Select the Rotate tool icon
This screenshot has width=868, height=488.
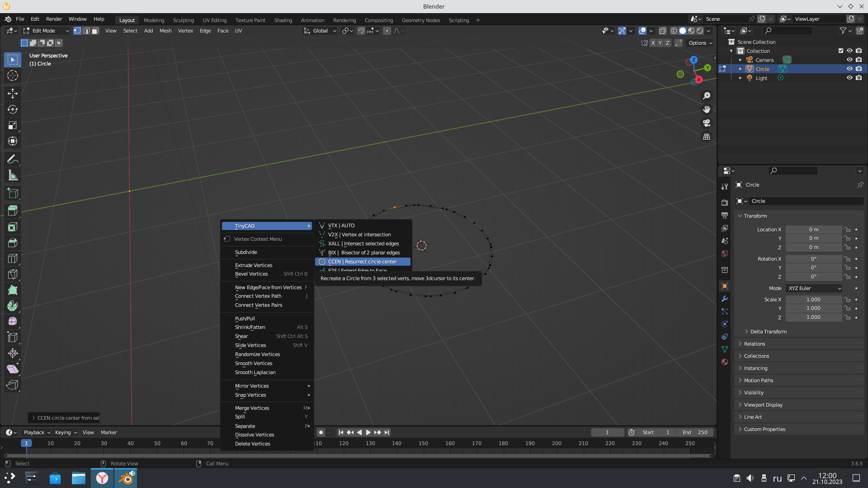tap(13, 109)
